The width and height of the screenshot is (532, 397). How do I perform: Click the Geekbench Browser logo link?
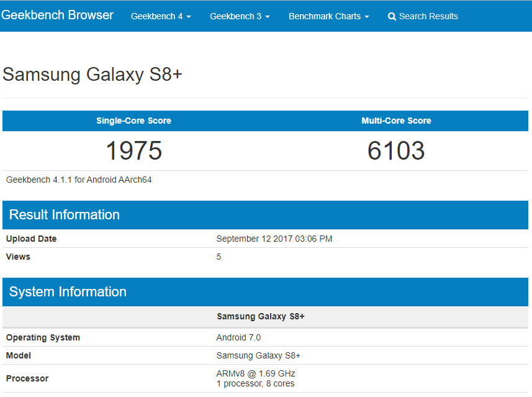click(57, 16)
